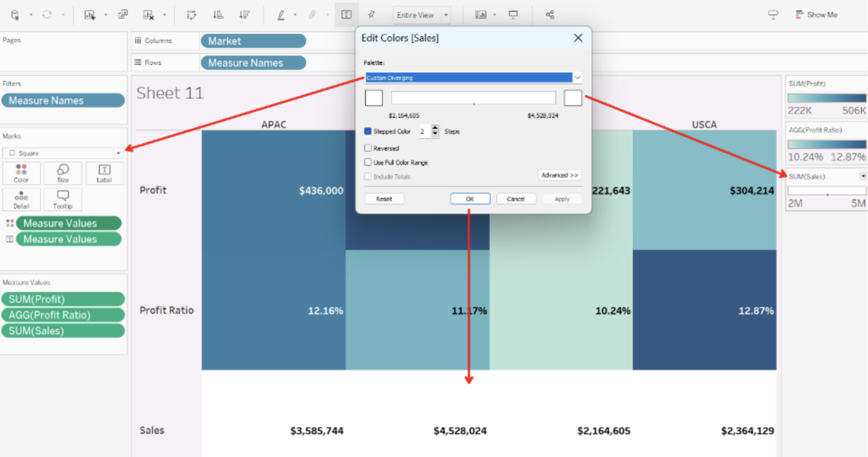Viewport: 868px width, 457px height.
Task: Click the left color swatch in Edit Colors
Action: pyautogui.click(x=374, y=97)
